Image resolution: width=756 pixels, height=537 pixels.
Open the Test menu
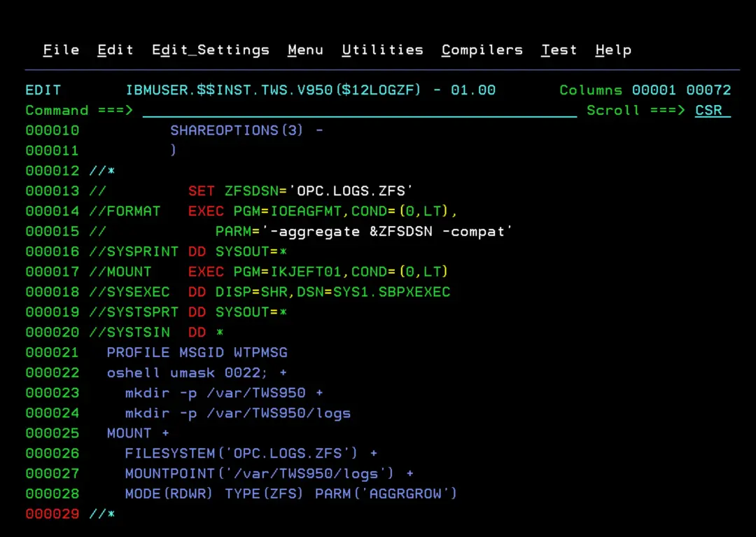coord(559,50)
